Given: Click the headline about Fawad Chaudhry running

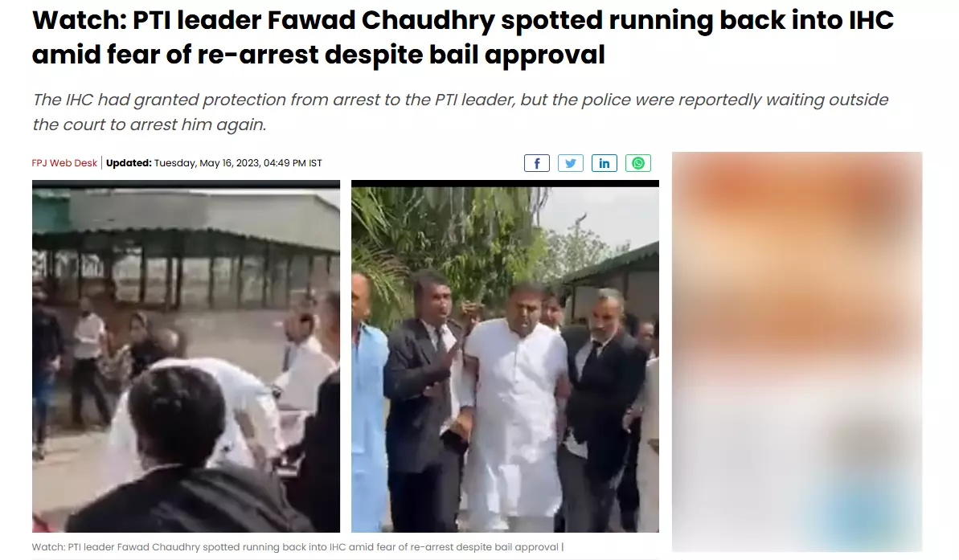Looking at the screenshot, I should pyautogui.click(x=462, y=37).
